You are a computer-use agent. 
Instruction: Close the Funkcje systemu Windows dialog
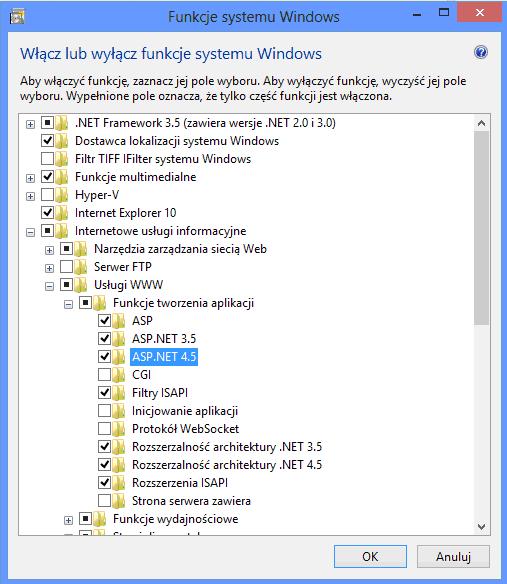(x=479, y=13)
